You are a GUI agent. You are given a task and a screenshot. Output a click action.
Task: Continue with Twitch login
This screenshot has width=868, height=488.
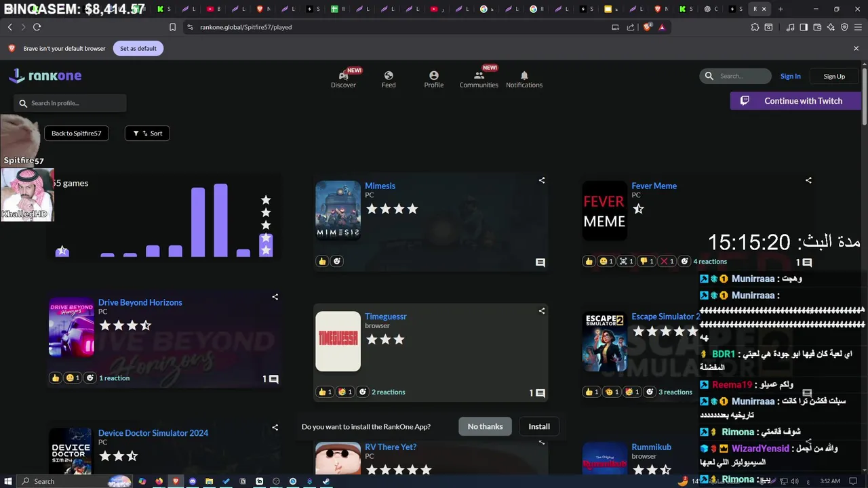click(795, 101)
